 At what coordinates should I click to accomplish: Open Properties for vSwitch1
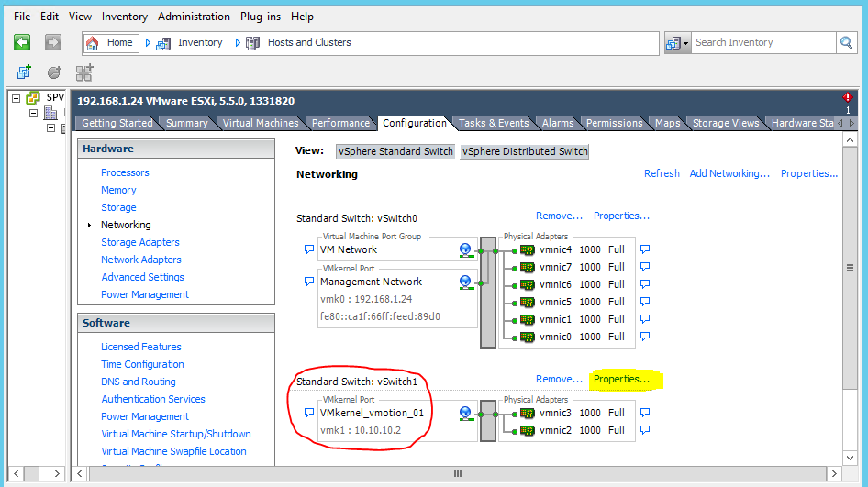(x=621, y=379)
